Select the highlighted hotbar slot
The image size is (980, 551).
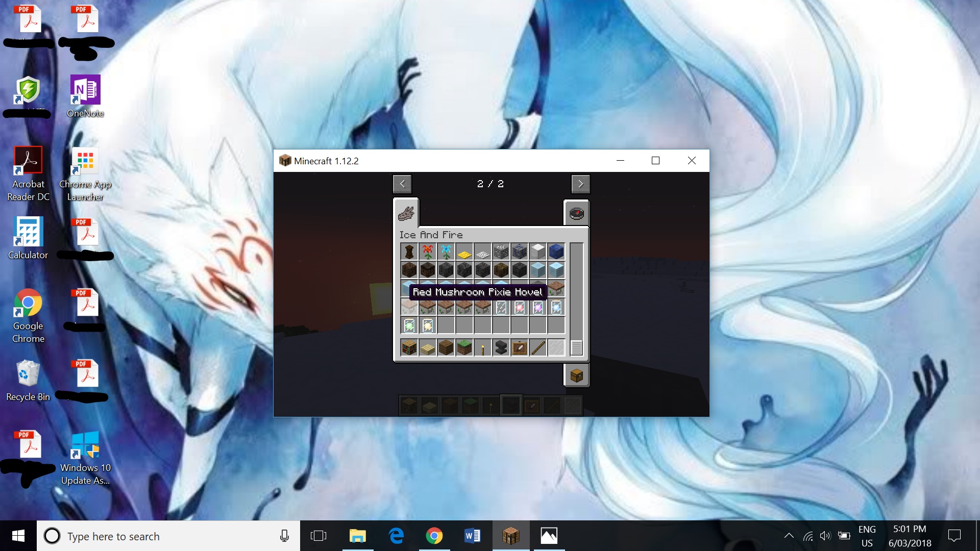510,405
